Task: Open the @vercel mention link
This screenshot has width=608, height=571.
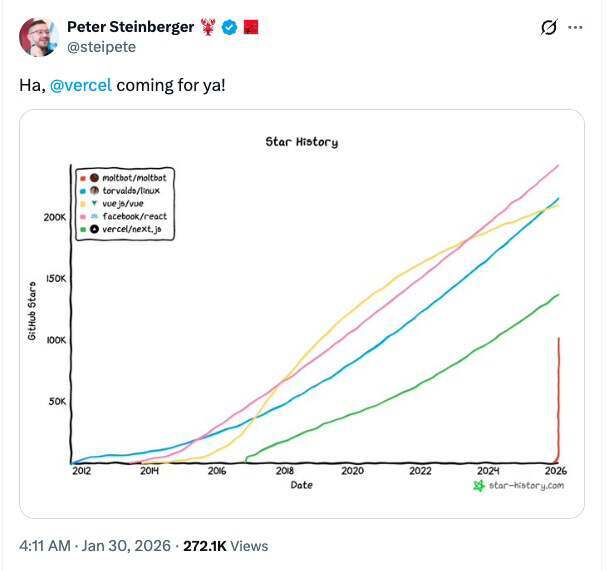Action: (81, 85)
